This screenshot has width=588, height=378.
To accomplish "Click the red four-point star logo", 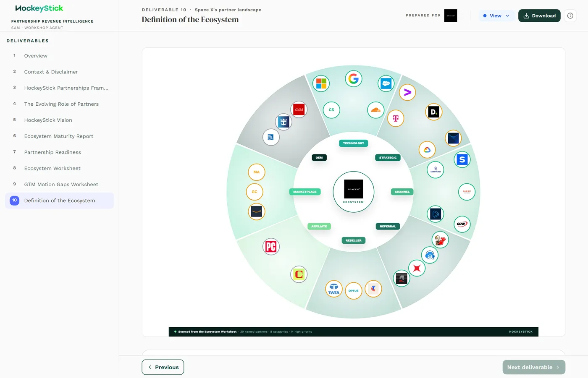I will 417,269.
